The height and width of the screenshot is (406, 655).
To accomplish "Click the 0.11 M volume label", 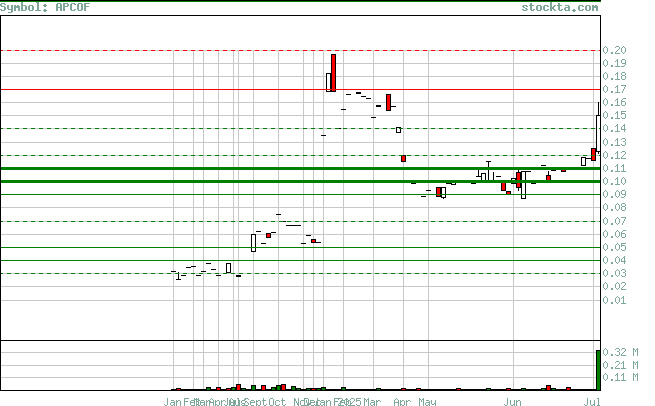I will point(621,378).
